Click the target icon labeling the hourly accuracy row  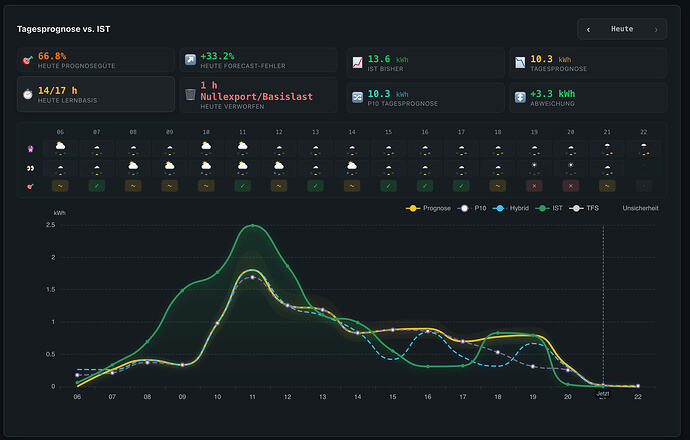click(30, 187)
